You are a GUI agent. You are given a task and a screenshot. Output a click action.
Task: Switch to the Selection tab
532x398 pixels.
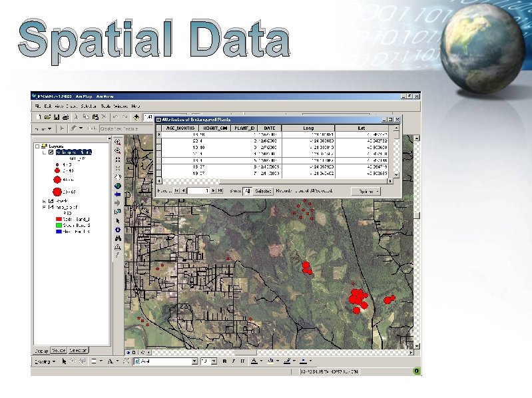tap(78, 350)
